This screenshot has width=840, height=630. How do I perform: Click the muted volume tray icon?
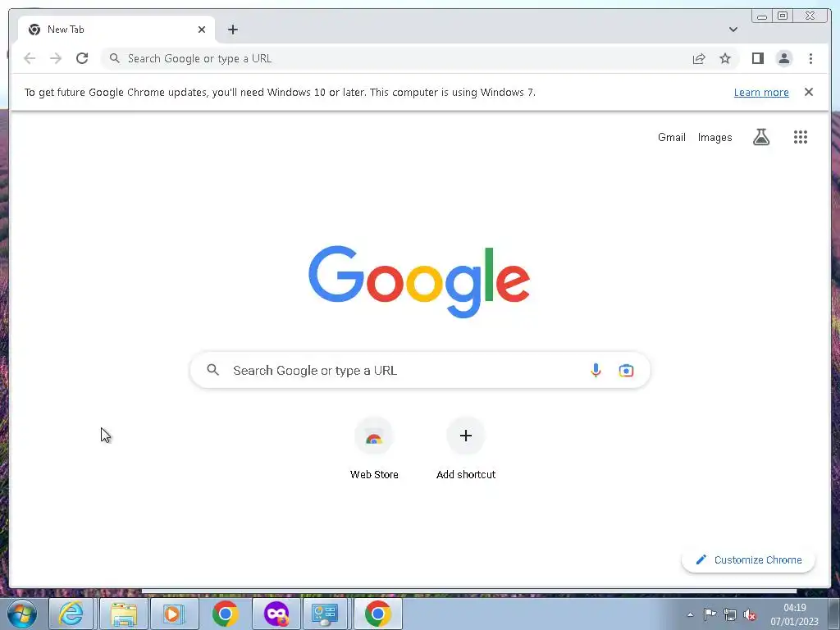pos(750,615)
